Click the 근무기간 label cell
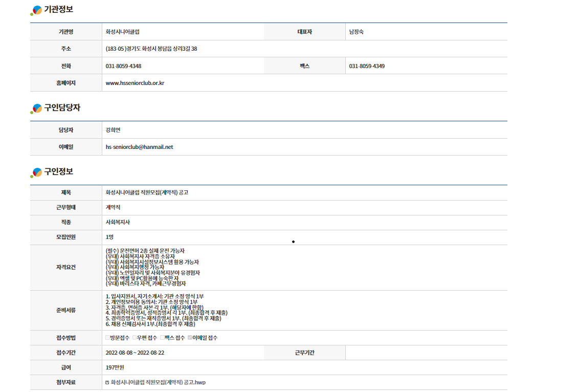The height and width of the screenshot is (392, 577). click(305, 353)
